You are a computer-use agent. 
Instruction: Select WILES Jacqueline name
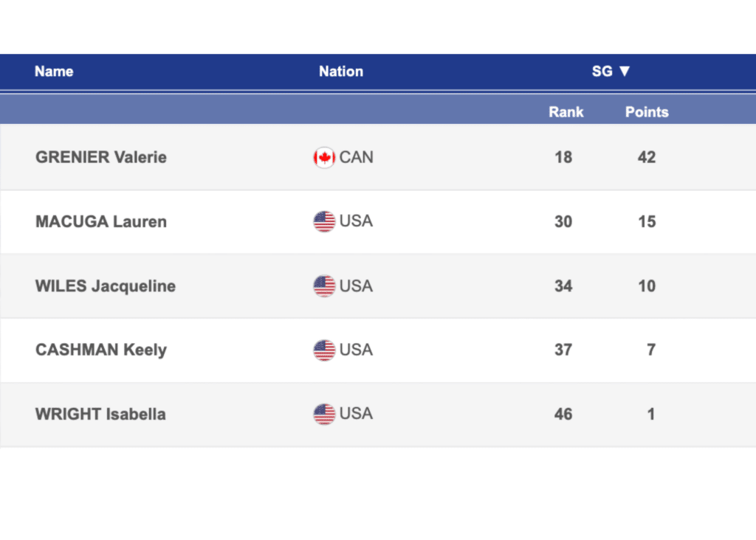tap(106, 285)
